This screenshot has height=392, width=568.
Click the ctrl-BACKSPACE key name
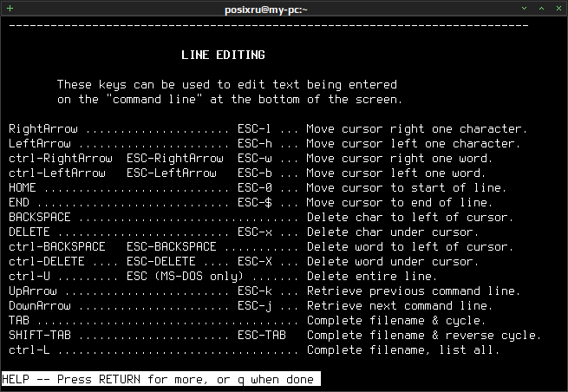(x=57, y=246)
